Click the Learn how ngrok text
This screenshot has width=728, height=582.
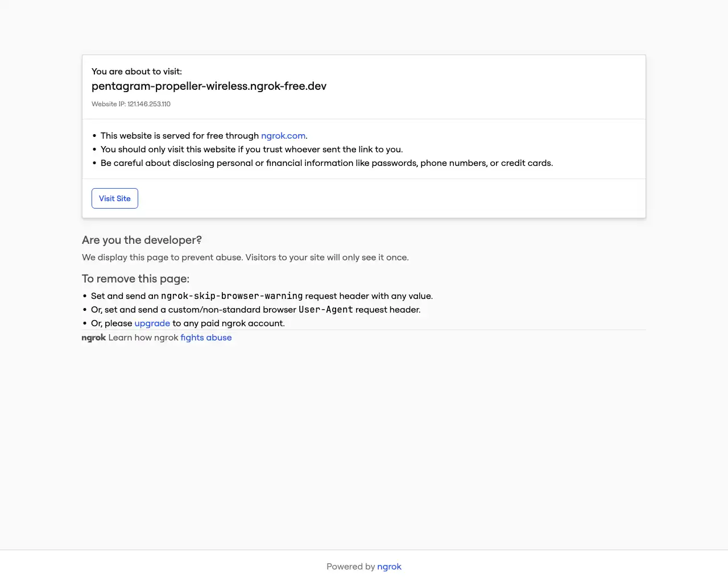click(143, 337)
